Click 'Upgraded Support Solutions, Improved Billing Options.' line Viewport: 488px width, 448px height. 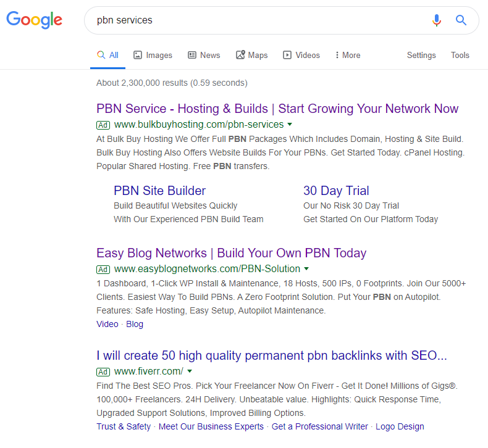pos(201,413)
